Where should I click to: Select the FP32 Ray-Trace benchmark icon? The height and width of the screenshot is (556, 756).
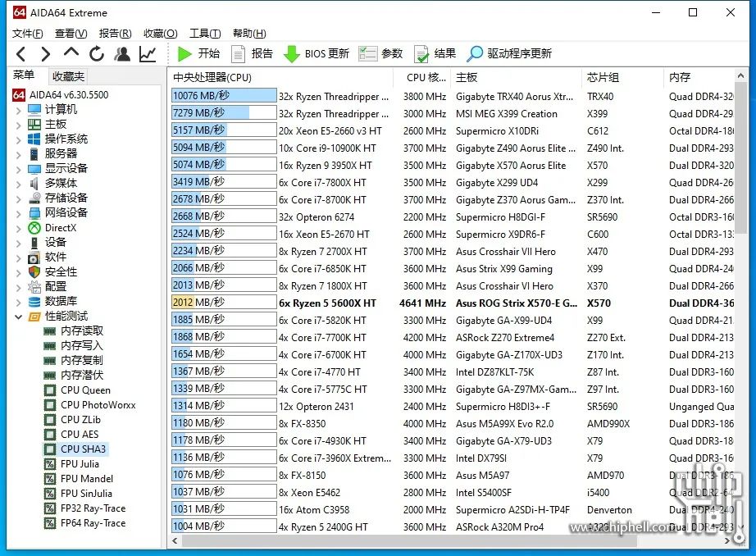[x=50, y=508]
